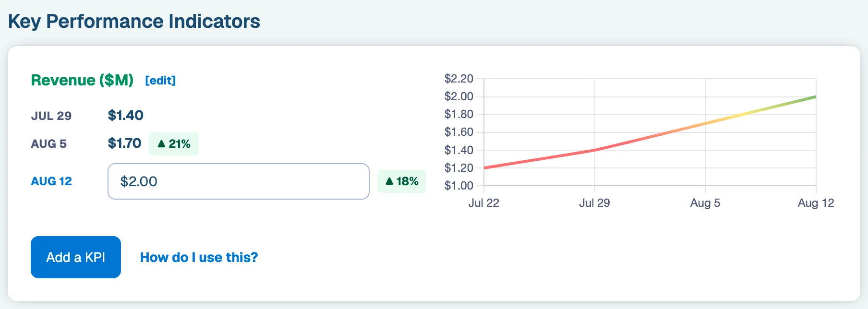Click the Jul 22 start of chart line
This screenshot has height=309, width=868.
(x=484, y=168)
